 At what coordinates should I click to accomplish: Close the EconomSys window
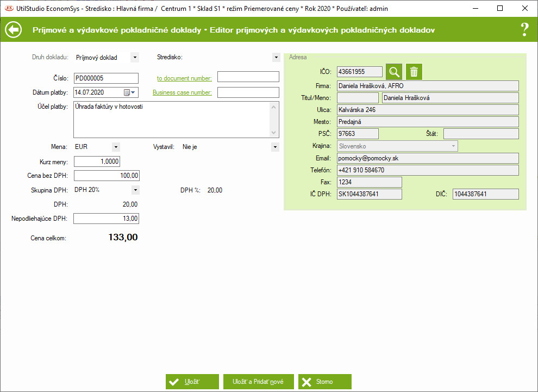tap(524, 8)
